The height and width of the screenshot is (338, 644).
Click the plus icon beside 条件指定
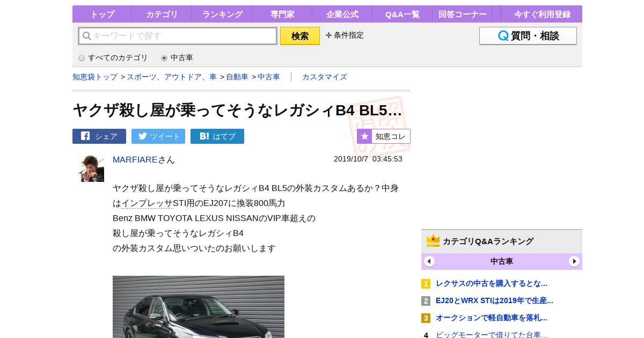click(x=328, y=35)
